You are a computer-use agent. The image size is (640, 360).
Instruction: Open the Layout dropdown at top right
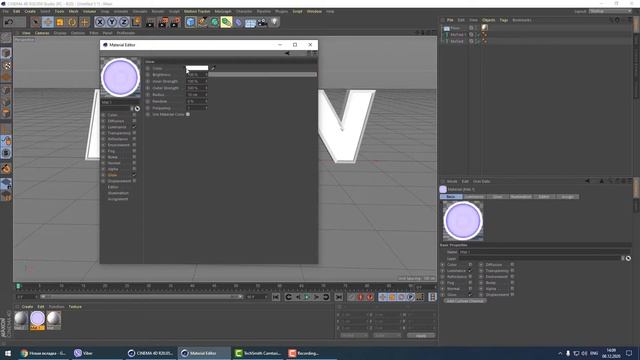611,11
